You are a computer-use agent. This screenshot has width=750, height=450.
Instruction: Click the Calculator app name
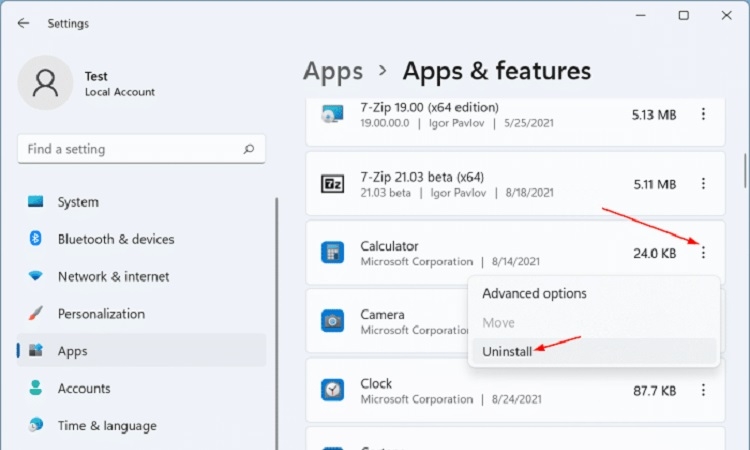tap(389, 246)
